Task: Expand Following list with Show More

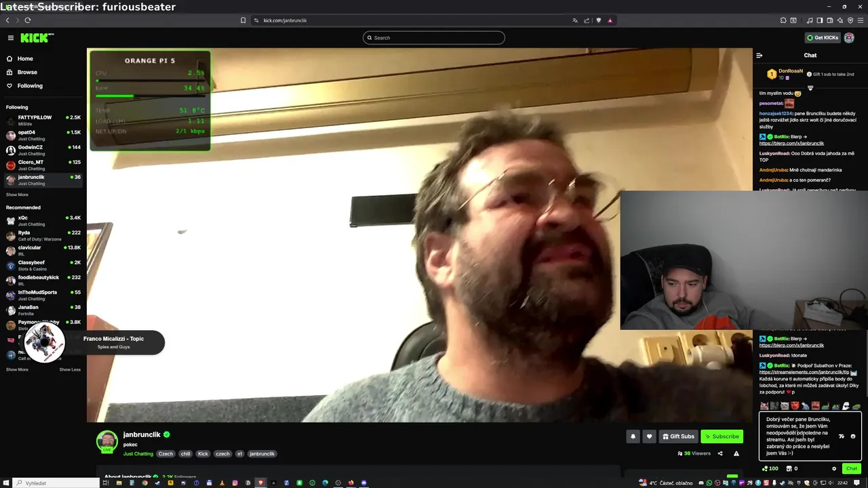Action: point(17,195)
